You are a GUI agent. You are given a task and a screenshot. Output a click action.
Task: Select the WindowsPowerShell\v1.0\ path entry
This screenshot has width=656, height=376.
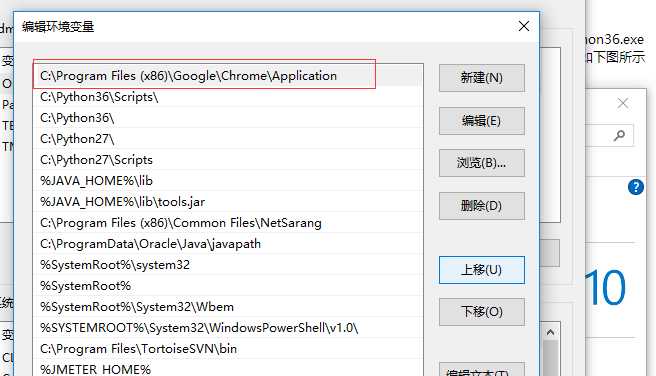click(x=228, y=327)
